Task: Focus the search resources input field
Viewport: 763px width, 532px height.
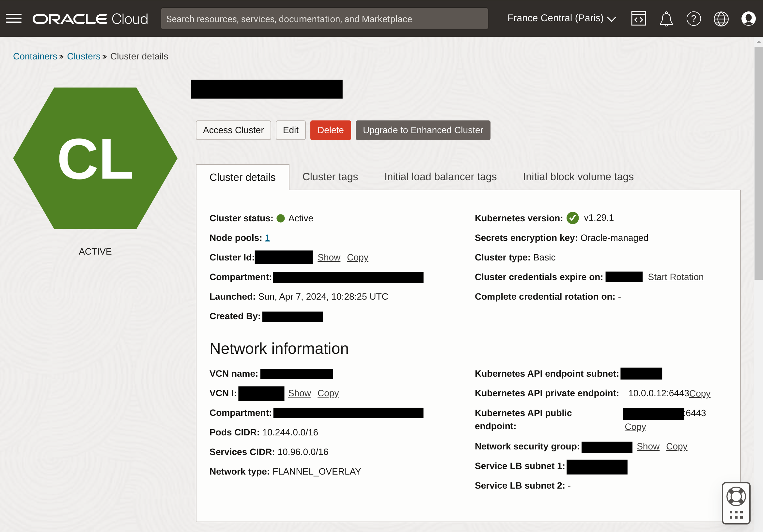Action: 324,19
